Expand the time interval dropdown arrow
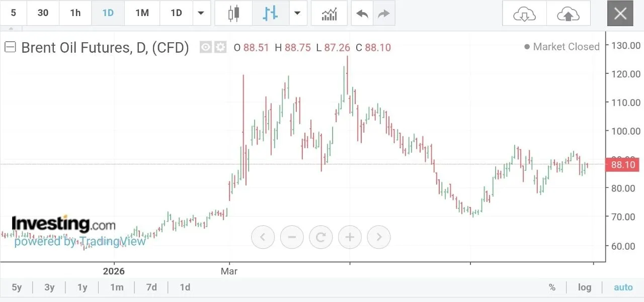The height and width of the screenshot is (302, 644). [x=202, y=13]
